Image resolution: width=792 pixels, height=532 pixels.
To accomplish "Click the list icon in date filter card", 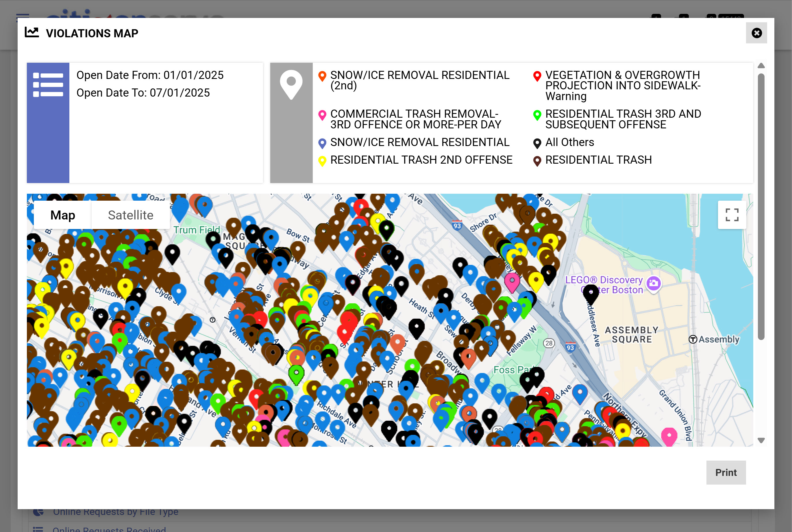I will coord(48,85).
